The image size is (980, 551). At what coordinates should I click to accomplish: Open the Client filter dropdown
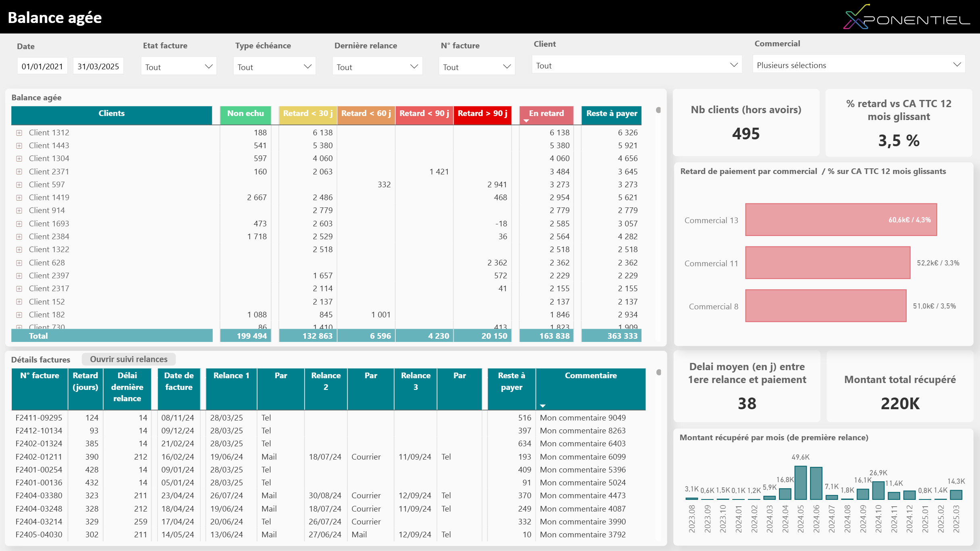coord(637,65)
